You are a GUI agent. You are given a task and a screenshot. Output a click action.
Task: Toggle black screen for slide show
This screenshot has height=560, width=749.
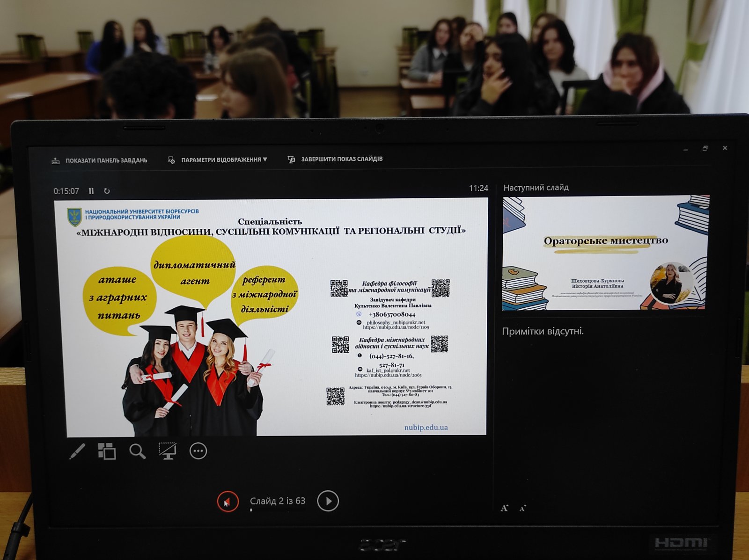tap(168, 451)
